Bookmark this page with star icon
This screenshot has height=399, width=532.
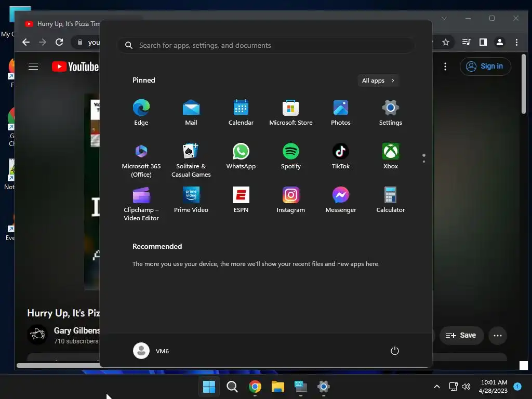pyautogui.click(x=445, y=42)
